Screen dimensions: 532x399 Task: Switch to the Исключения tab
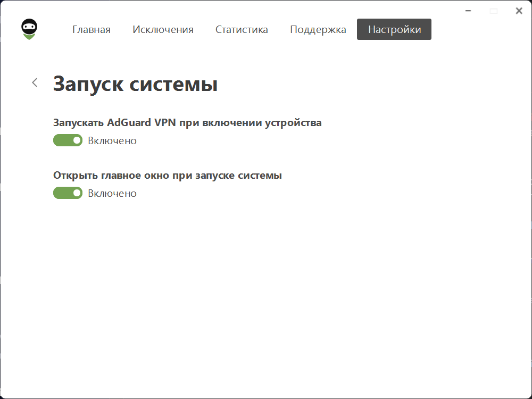click(x=163, y=30)
